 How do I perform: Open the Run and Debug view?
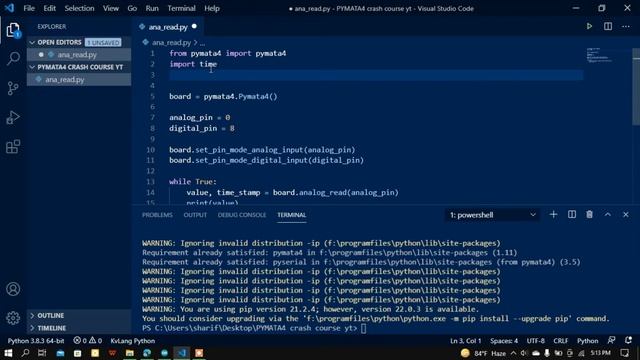(x=13, y=118)
